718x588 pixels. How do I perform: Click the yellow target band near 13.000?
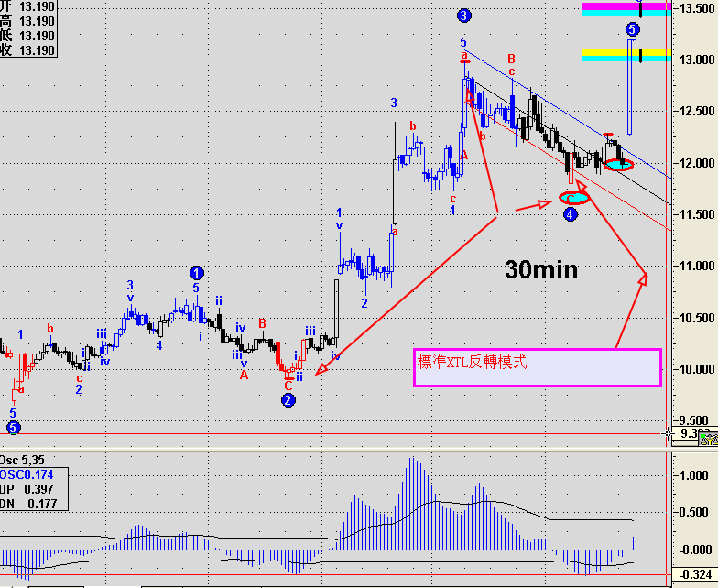[626, 53]
